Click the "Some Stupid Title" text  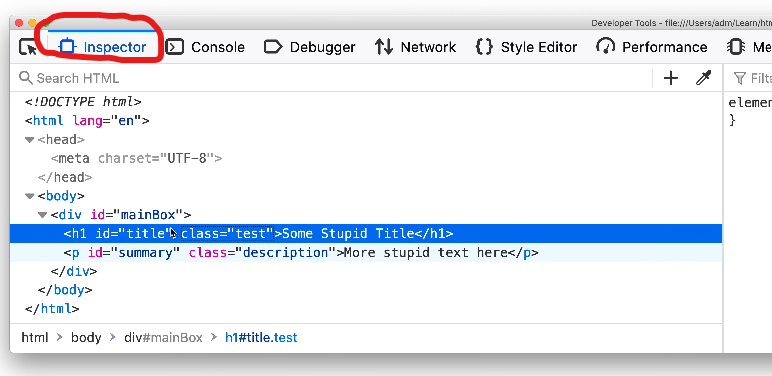click(348, 233)
